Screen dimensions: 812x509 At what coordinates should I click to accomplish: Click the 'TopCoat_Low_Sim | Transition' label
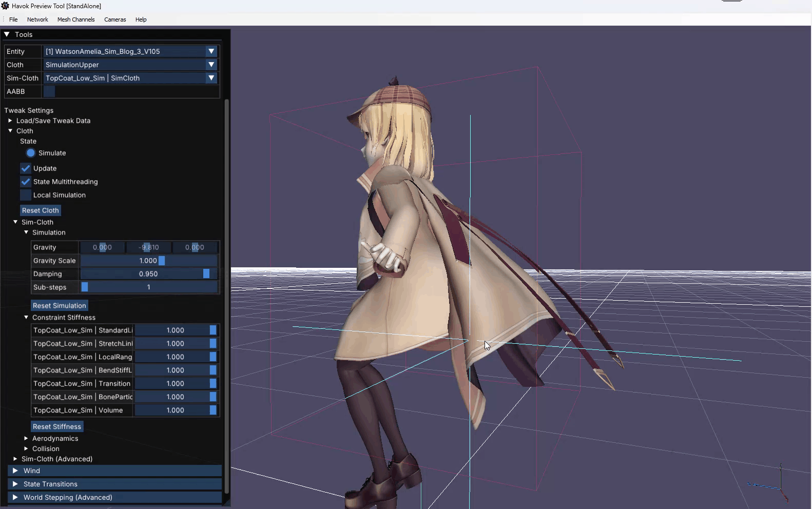(x=82, y=384)
